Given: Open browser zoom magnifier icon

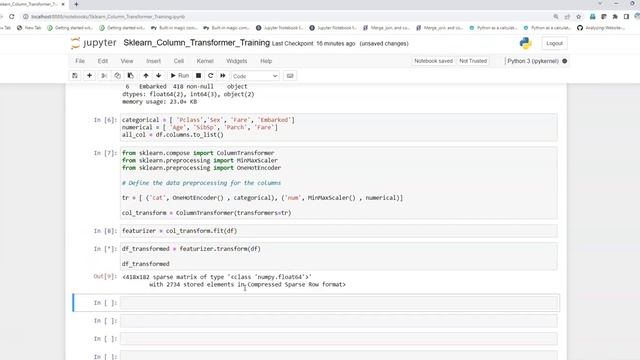Looking at the screenshot, I should (556, 17).
